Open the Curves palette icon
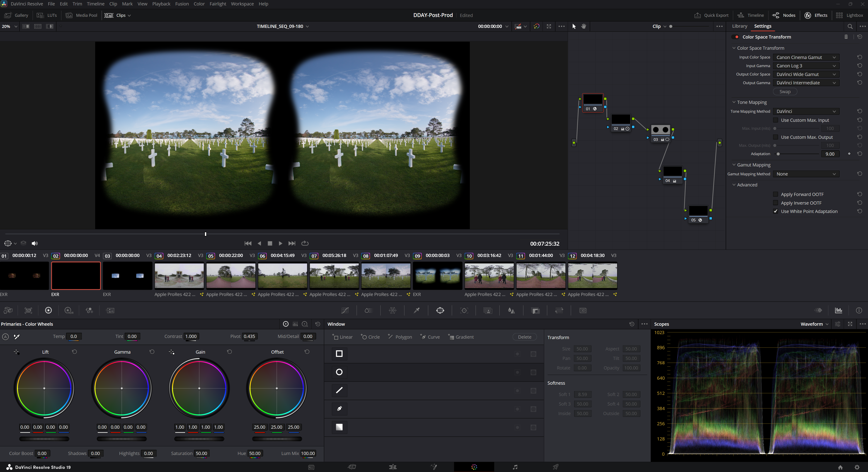 click(345, 311)
